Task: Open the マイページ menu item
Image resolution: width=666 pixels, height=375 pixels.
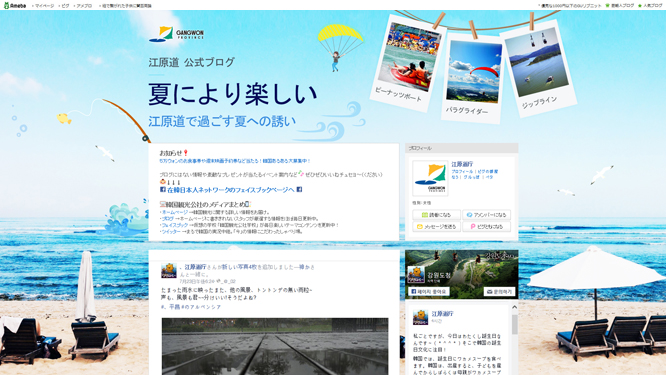Action: tap(44, 6)
